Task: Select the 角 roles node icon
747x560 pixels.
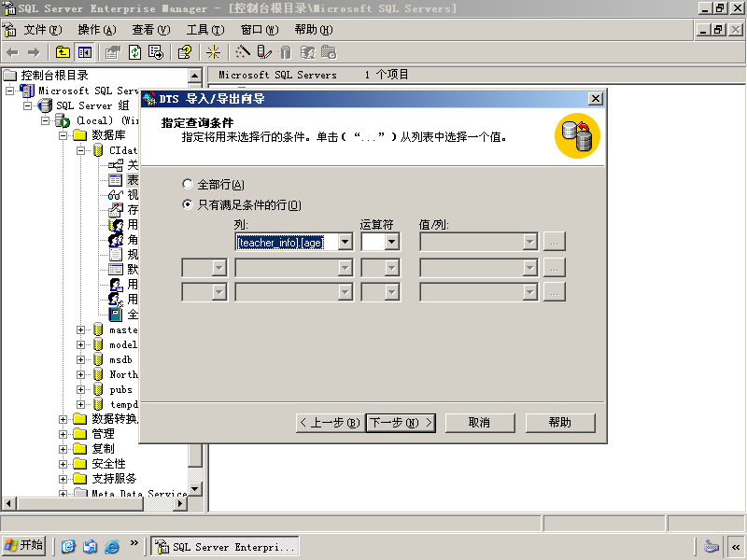Action: pos(115,240)
